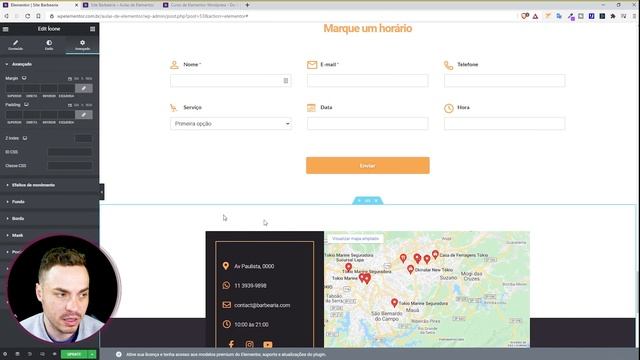Screen dimensions: 640x360
Task: Select the Avançado gear tab
Action: [x=82, y=45]
